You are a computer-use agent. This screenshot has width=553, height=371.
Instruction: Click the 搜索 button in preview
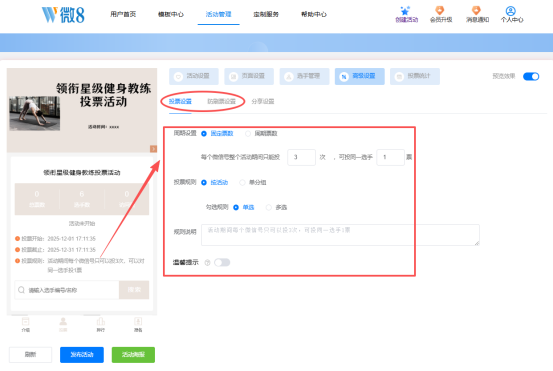coord(134,290)
